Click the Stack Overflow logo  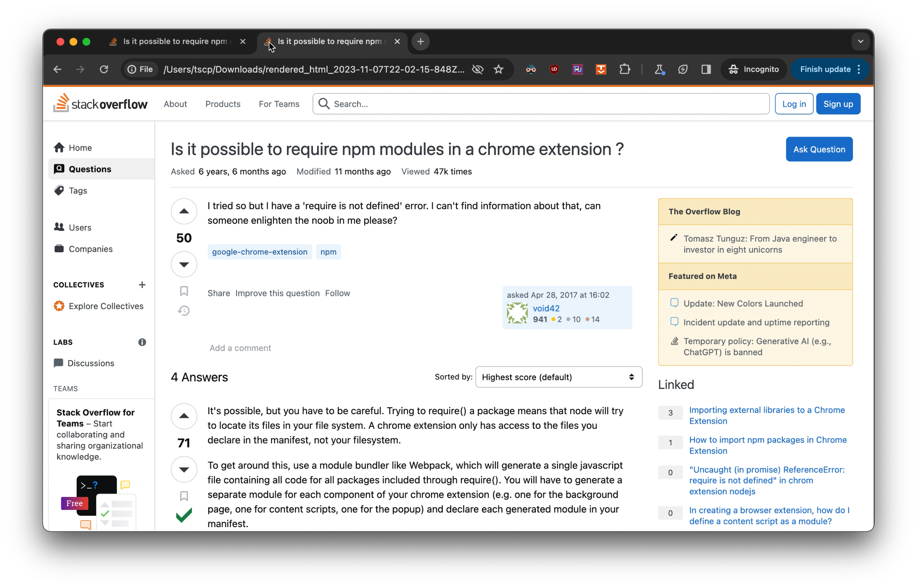coord(100,104)
